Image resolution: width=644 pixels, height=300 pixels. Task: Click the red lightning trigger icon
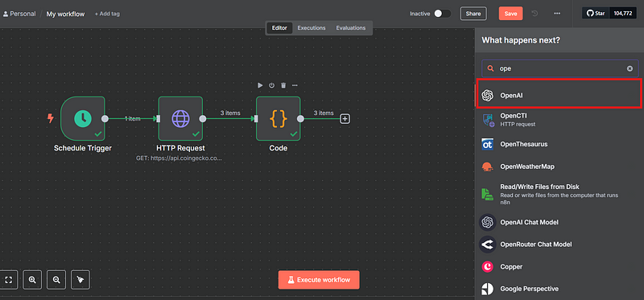tap(51, 118)
